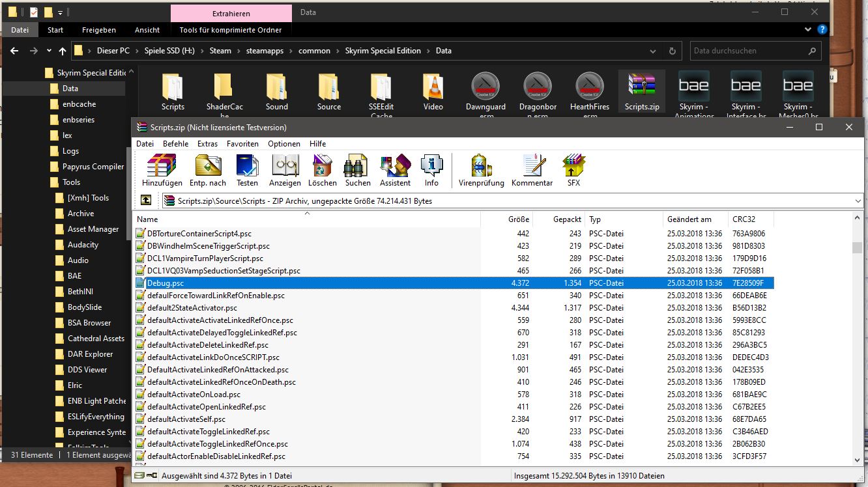Screen dimensions: 868x487
Task: Sort file list by Geändert am column
Action: (695, 219)
